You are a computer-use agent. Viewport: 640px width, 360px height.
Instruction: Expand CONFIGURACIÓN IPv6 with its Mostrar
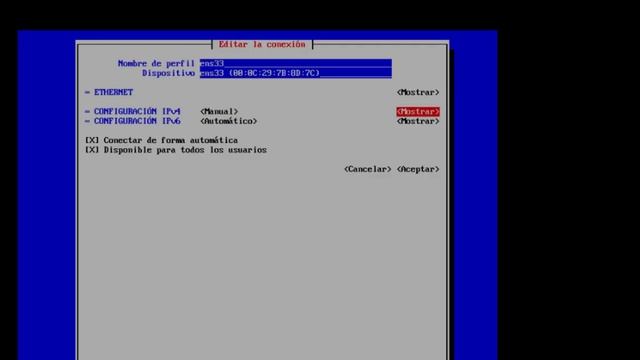tap(418, 121)
